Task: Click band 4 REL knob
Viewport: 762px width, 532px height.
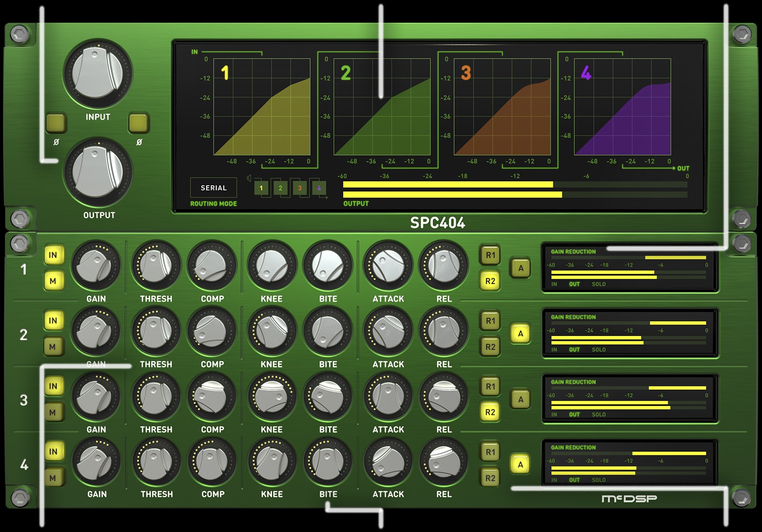Action: pyautogui.click(x=443, y=462)
